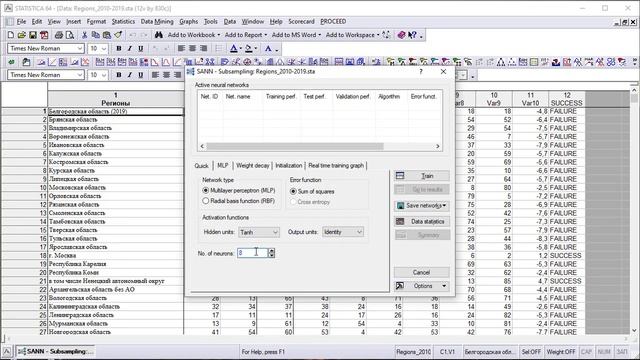Click Weight OFF in status bar
Viewport: 640px width, 360px height.
click(x=561, y=351)
